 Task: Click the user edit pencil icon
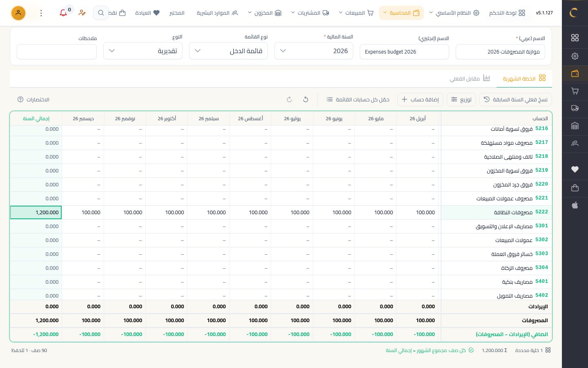coord(82,13)
